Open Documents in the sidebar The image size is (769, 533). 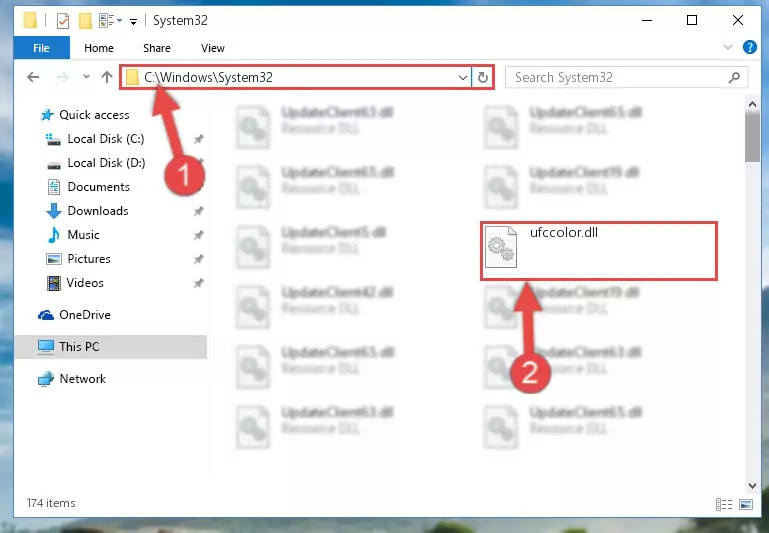coord(99,187)
